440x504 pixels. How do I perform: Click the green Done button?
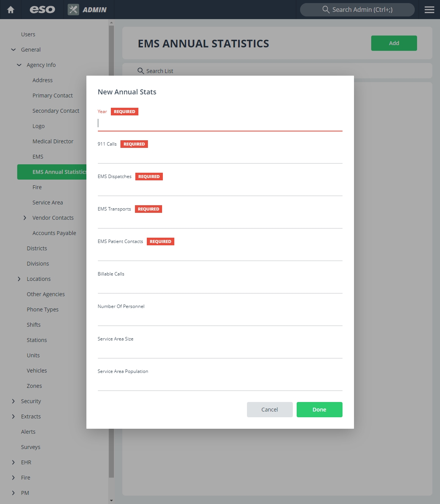click(320, 410)
